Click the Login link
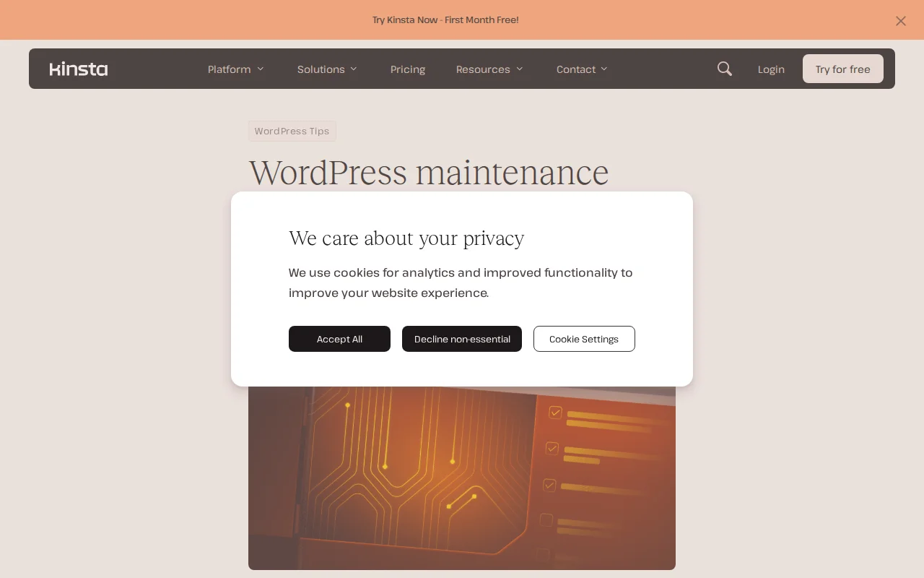The height and width of the screenshot is (578, 924). click(x=771, y=69)
